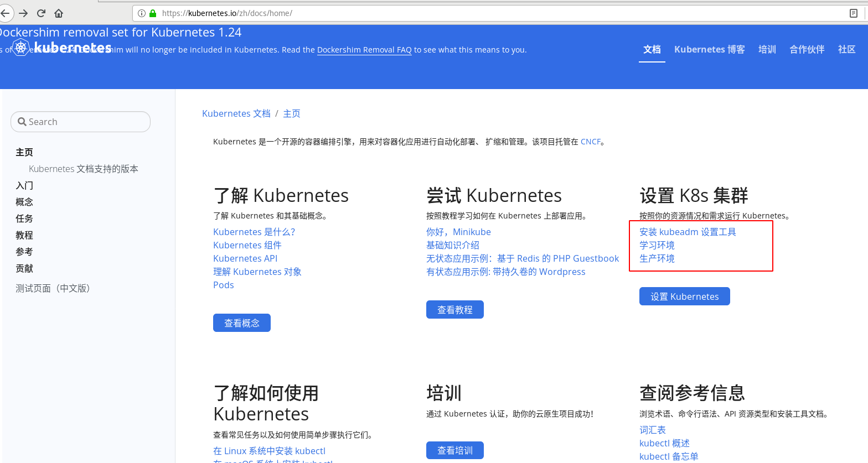This screenshot has width=868, height=463.
Task: Select 任务 in sidebar
Action: 24,219
